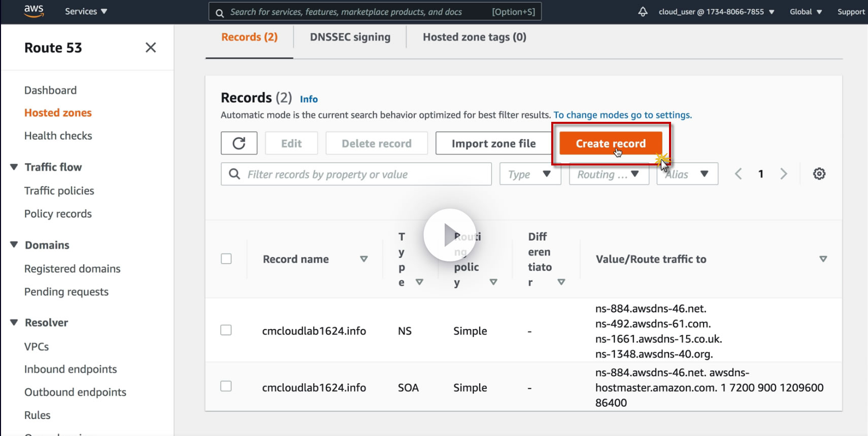This screenshot has height=436, width=868.
Task: Collapse the Traffic flow section
Action: (14, 167)
